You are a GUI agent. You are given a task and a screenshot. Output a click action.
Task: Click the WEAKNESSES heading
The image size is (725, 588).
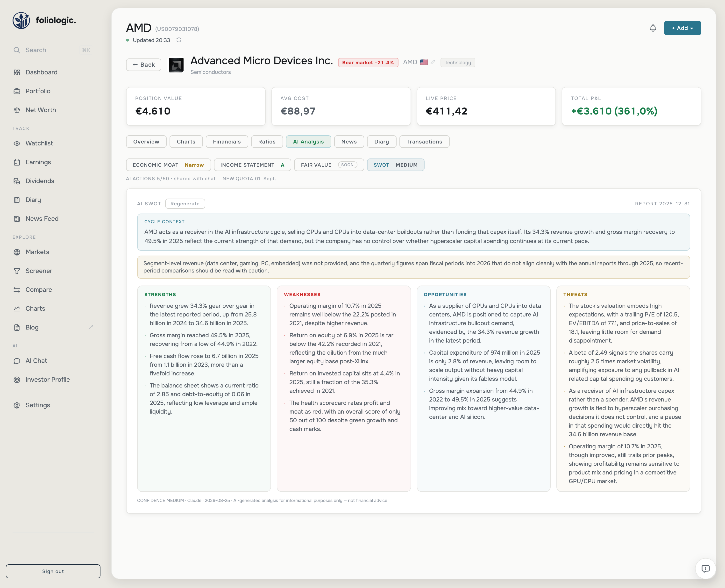tap(302, 295)
